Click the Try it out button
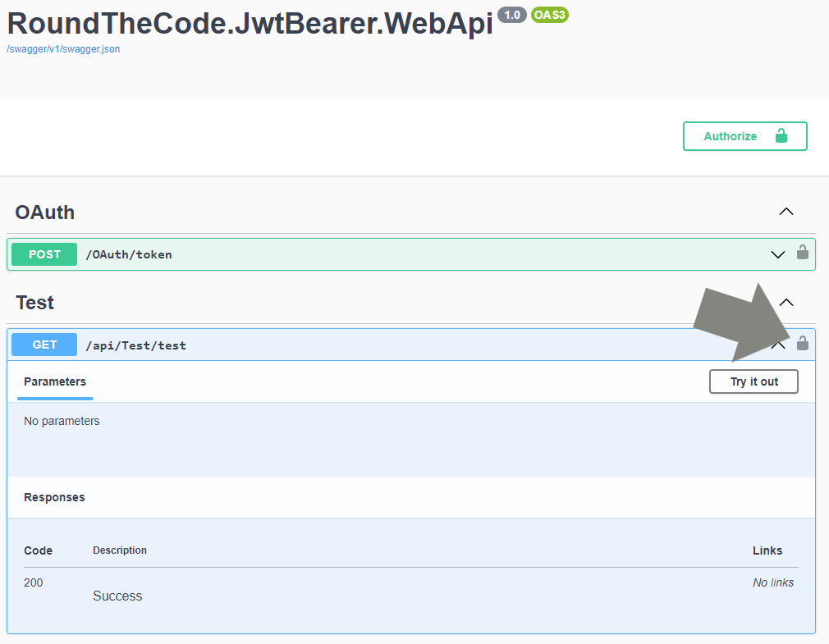829x644 pixels. (x=753, y=381)
